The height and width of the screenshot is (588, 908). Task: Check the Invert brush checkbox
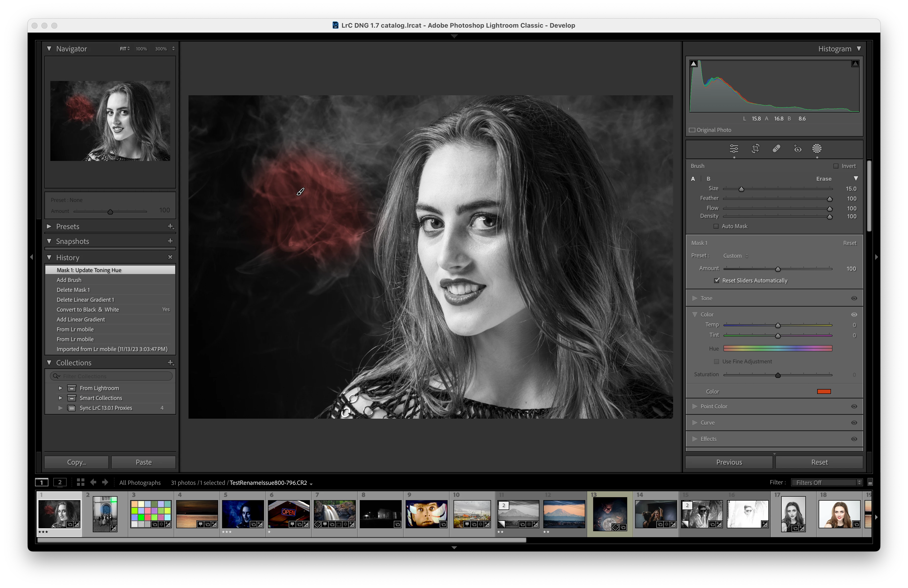[x=836, y=166]
